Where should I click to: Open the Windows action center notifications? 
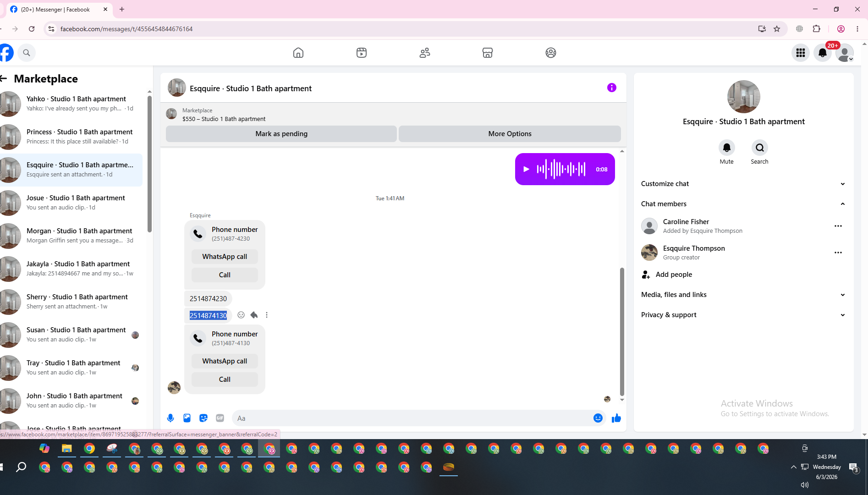(x=853, y=467)
